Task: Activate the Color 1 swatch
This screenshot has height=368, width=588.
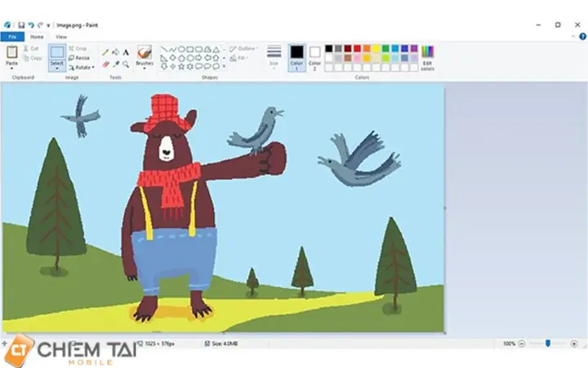Action: tap(296, 58)
